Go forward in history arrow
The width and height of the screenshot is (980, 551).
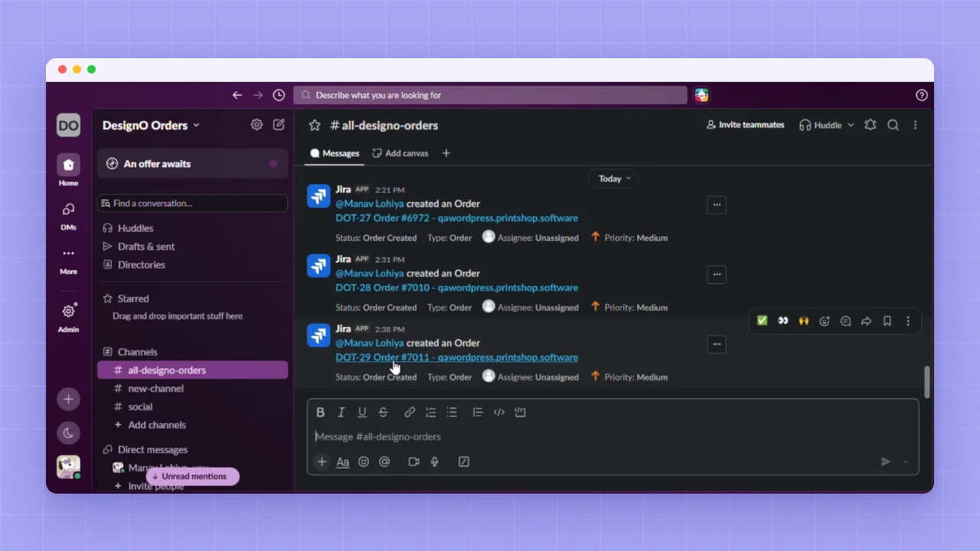point(258,95)
